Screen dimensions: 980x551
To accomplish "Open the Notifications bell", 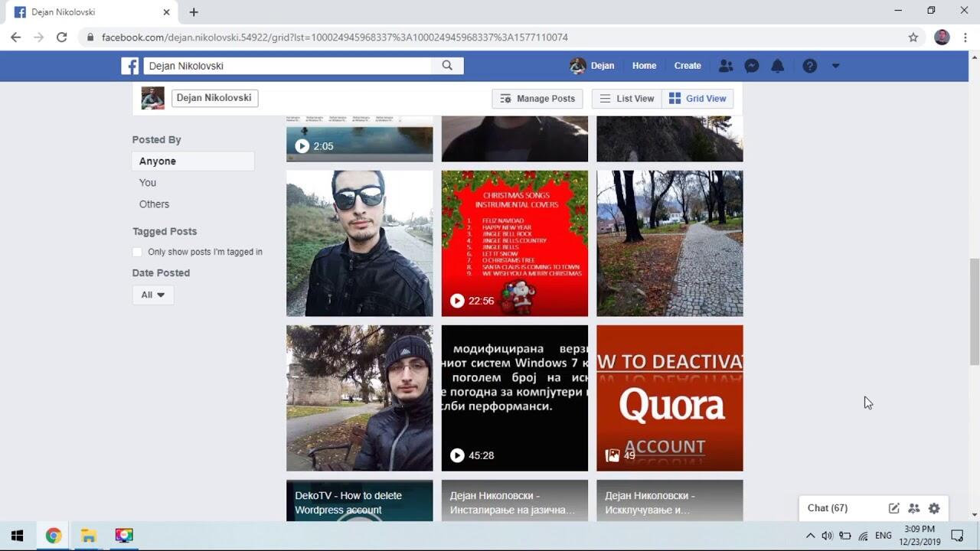I will click(x=777, y=66).
